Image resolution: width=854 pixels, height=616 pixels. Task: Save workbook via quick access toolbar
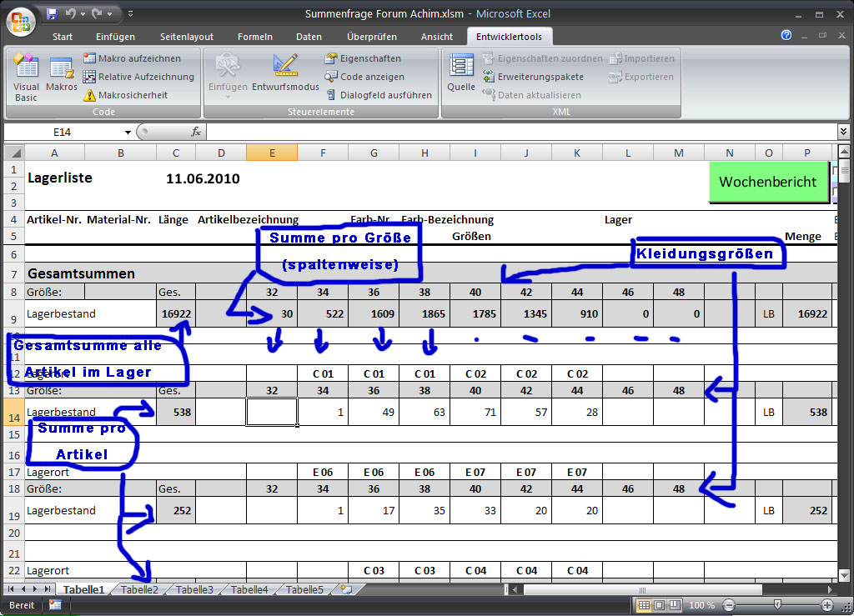[x=52, y=14]
